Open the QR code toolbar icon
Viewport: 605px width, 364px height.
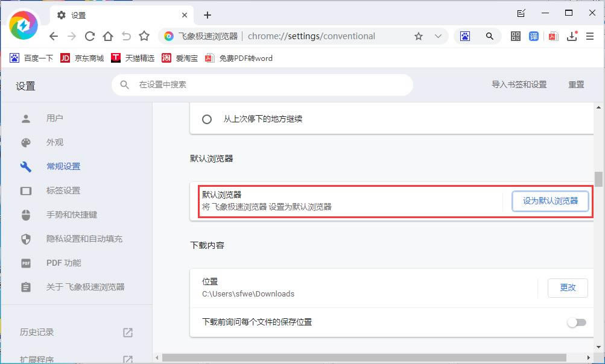coord(516,36)
